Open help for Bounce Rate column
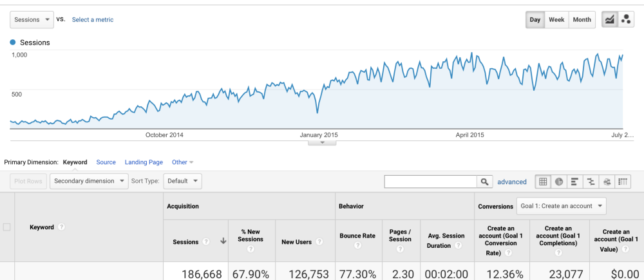 point(357,245)
